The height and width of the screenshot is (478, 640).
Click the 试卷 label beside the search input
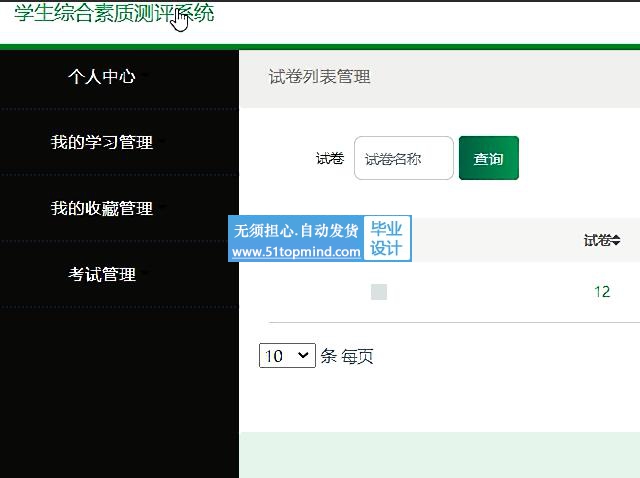pos(330,158)
